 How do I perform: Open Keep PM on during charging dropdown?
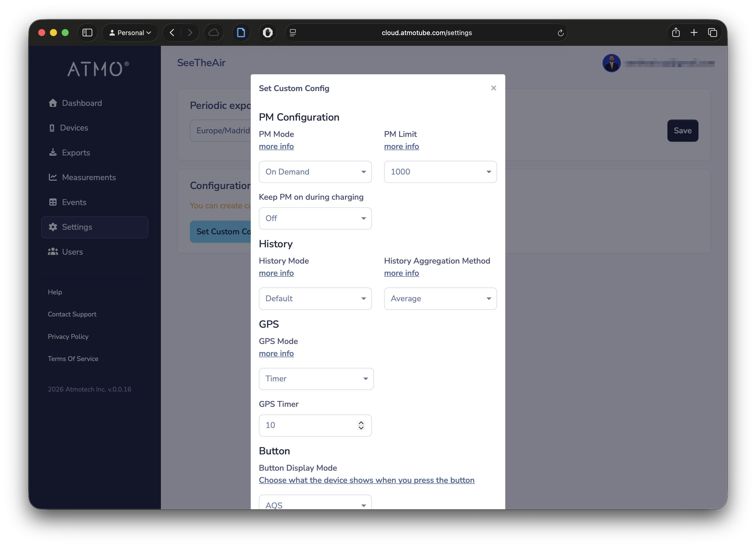pos(315,218)
